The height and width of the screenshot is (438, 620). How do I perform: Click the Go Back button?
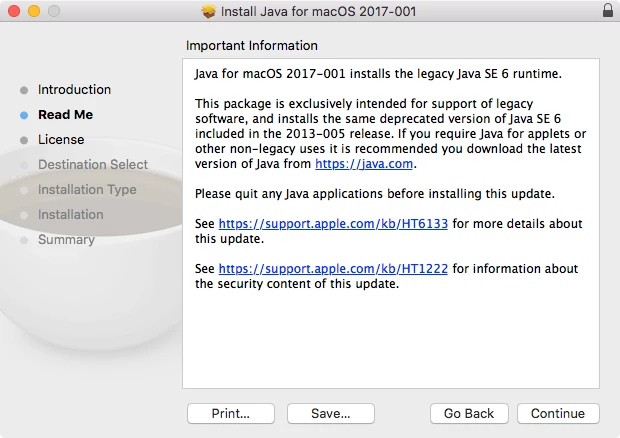(469, 413)
